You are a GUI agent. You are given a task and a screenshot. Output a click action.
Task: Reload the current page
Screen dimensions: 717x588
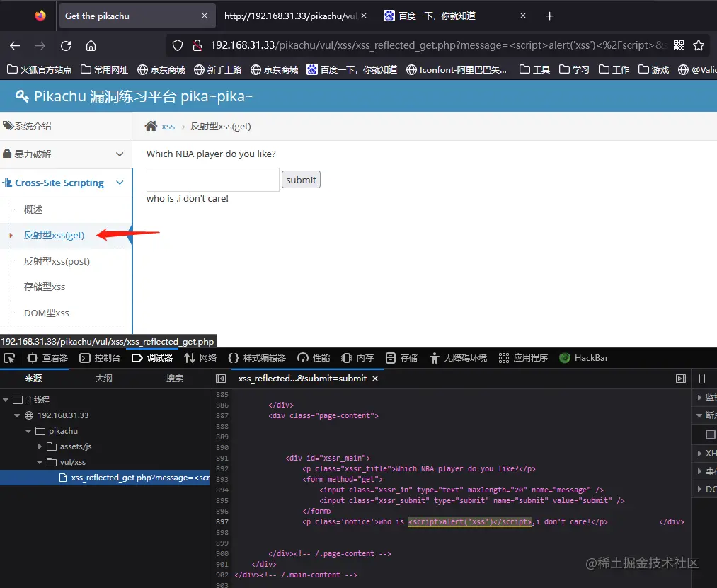[66, 46]
